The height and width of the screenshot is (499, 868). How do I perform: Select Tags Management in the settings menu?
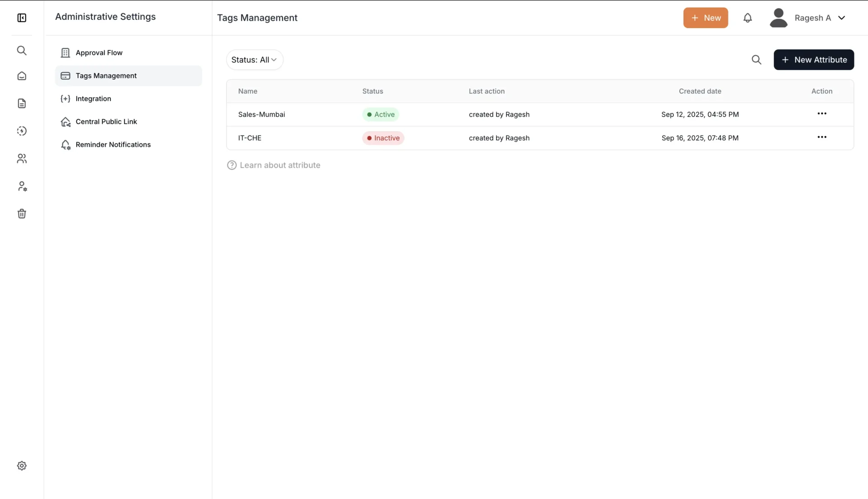[x=106, y=76]
